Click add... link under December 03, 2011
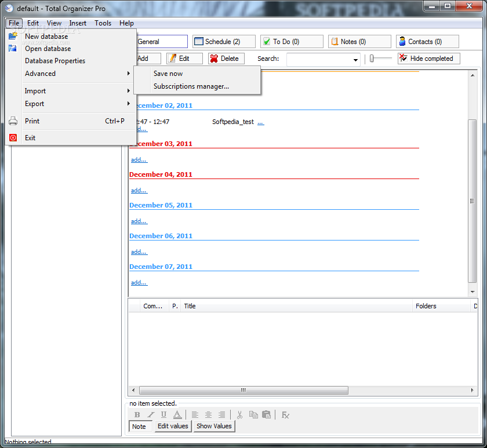The width and height of the screenshot is (487, 448). 139,159
